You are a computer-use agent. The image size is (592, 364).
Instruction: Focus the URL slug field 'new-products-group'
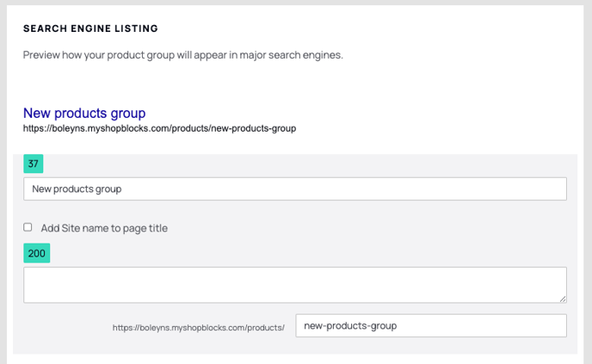point(431,325)
